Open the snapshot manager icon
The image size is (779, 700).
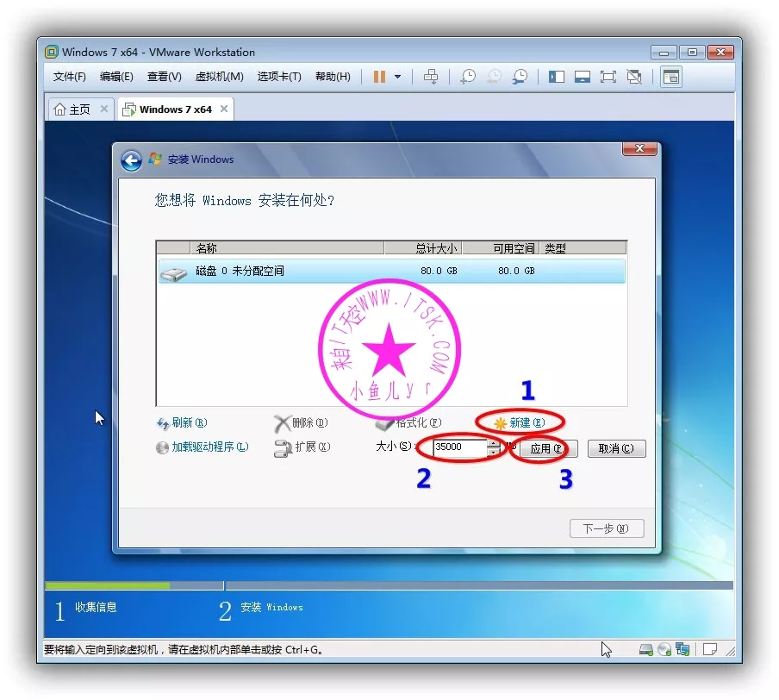pyautogui.click(x=520, y=77)
